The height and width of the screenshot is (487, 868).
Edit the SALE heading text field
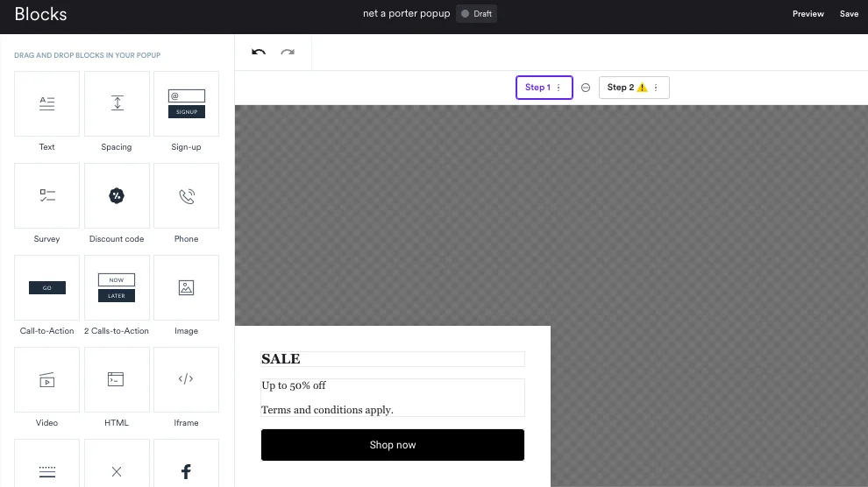(x=393, y=359)
